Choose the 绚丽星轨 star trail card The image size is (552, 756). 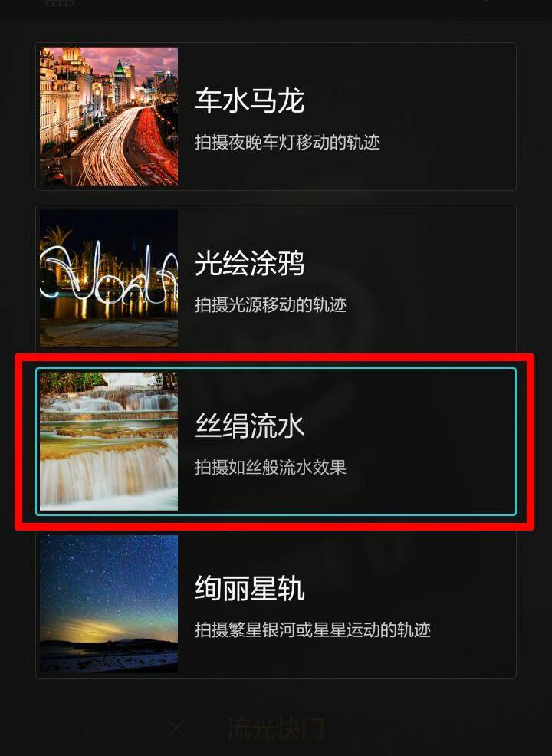point(276,603)
